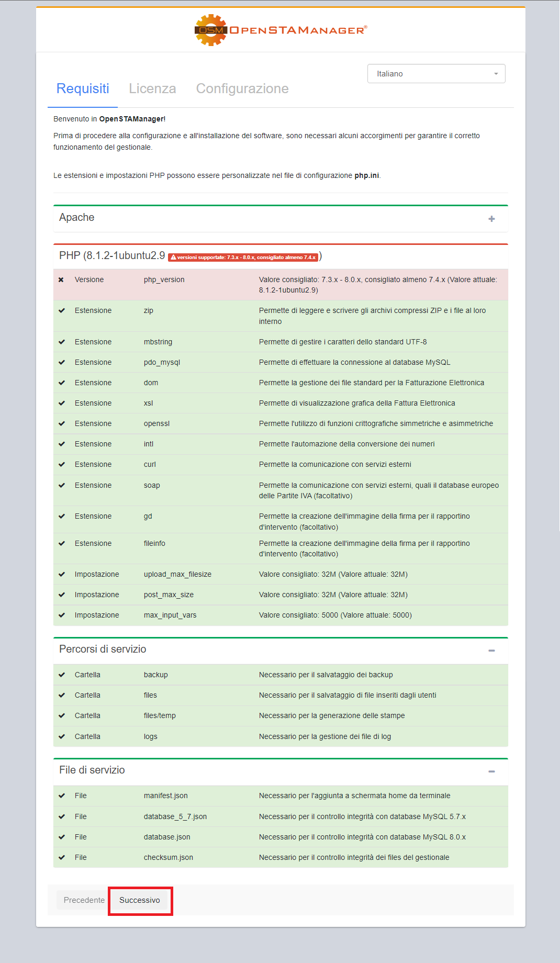The height and width of the screenshot is (963, 560).
Task: Click the OpenSTAManager gear logo
Action: click(x=210, y=30)
